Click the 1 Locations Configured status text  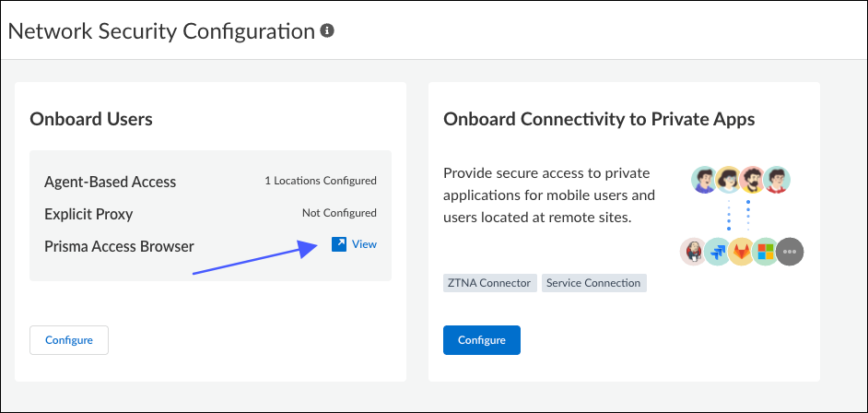(321, 181)
